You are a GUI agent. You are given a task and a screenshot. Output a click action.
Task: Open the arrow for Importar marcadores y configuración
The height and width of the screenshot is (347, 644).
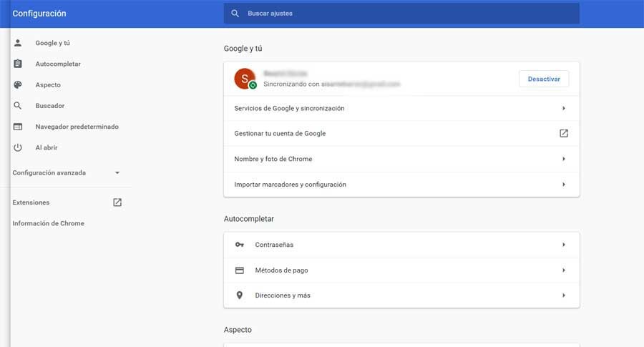(x=564, y=185)
